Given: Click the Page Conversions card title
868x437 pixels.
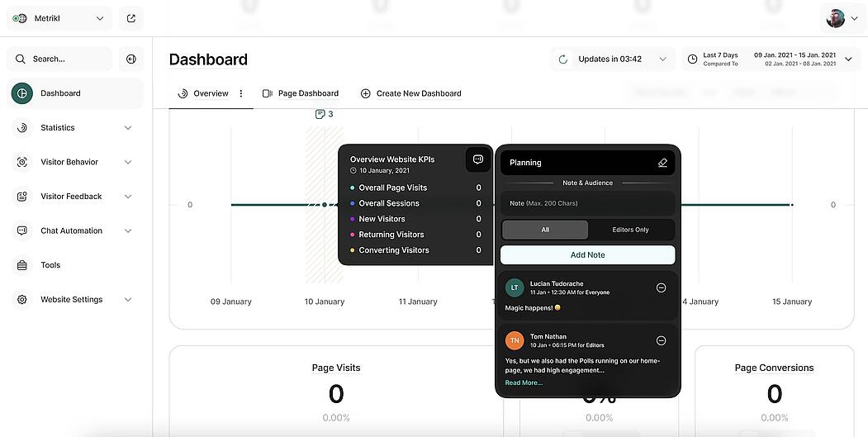Looking at the screenshot, I should (774, 368).
